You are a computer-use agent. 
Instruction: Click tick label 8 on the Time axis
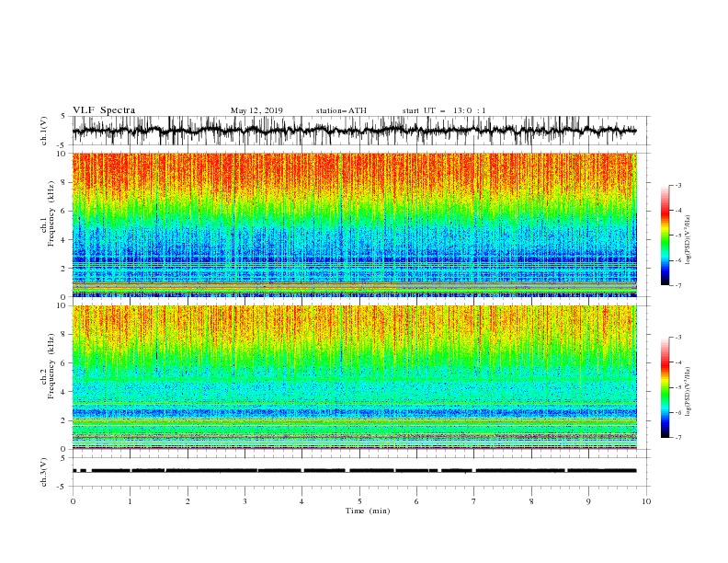pos(531,501)
